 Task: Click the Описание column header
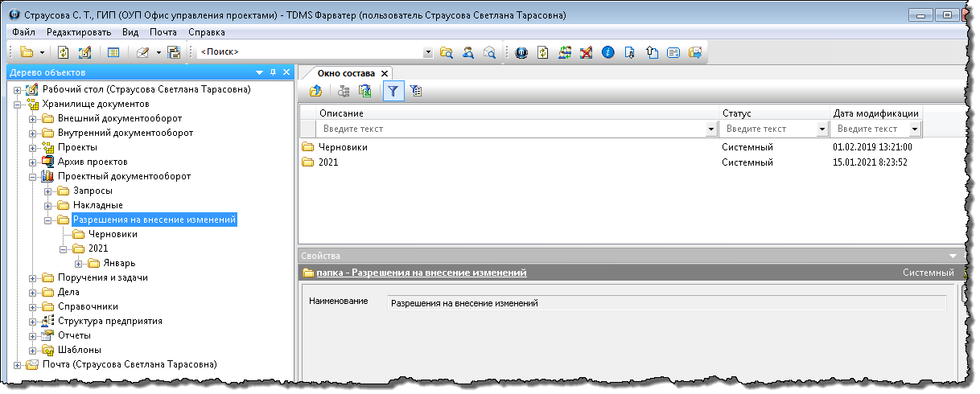click(x=515, y=113)
